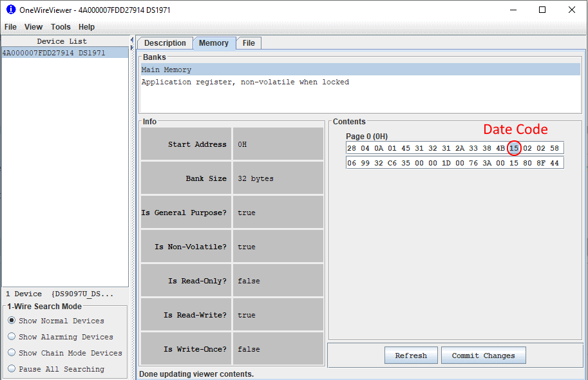Click the Device List header
Viewport: 588px width, 380px height.
(x=61, y=41)
